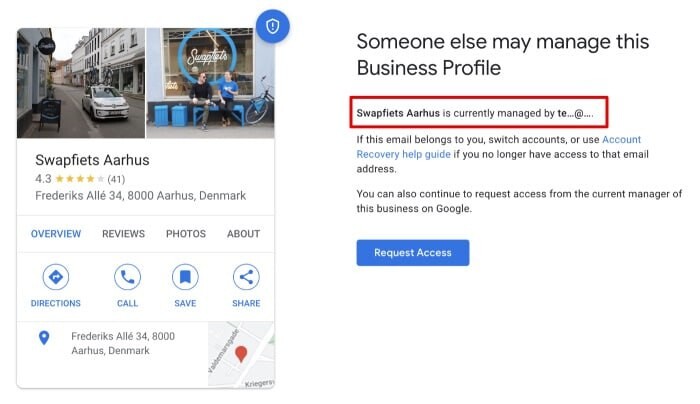The image size is (700, 404).
Task: Click the Swapfiets circular storefront logo
Action: pyautogui.click(x=207, y=57)
